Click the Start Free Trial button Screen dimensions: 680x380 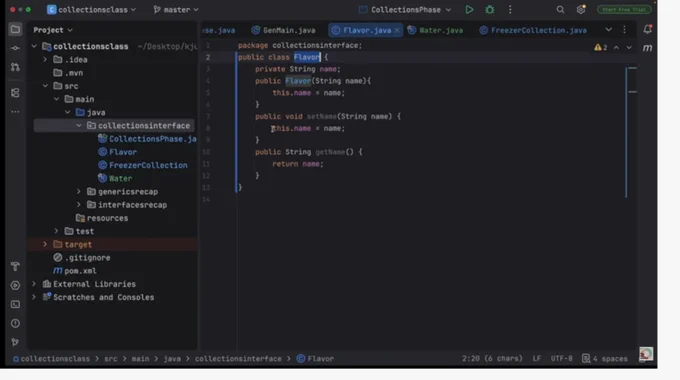pyautogui.click(x=624, y=10)
